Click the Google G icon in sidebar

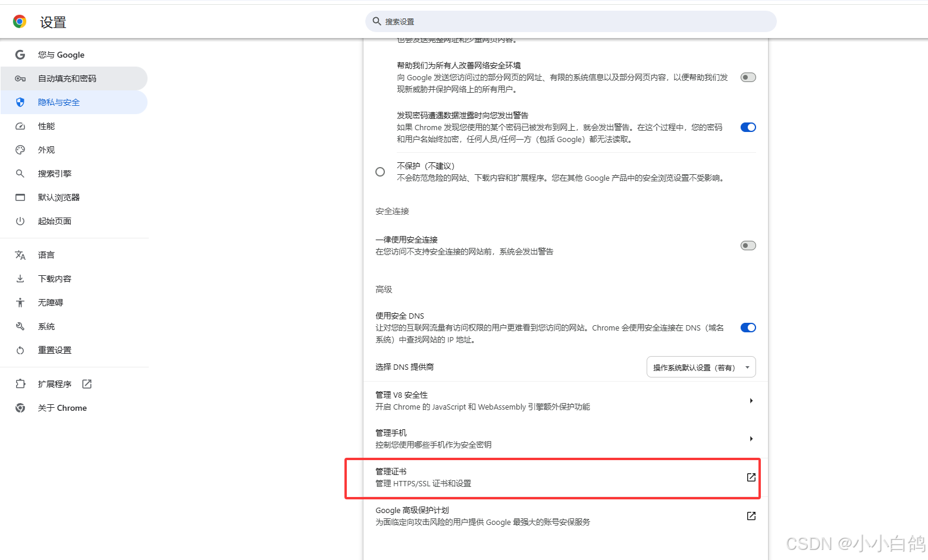pyautogui.click(x=20, y=55)
